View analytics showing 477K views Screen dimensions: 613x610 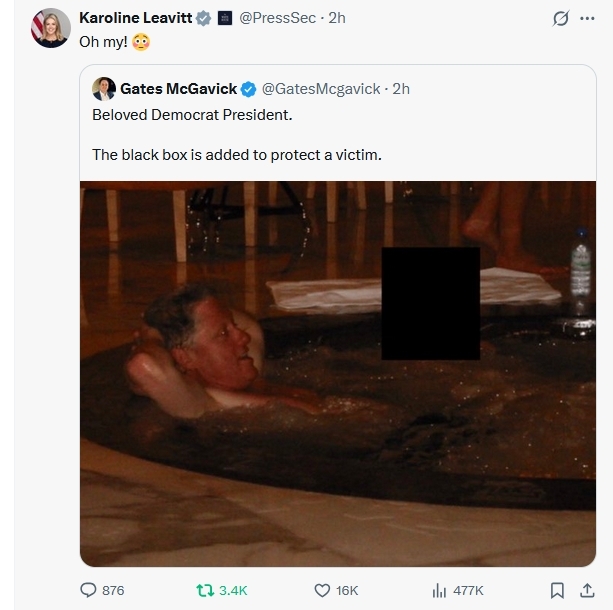tap(439, 590)
